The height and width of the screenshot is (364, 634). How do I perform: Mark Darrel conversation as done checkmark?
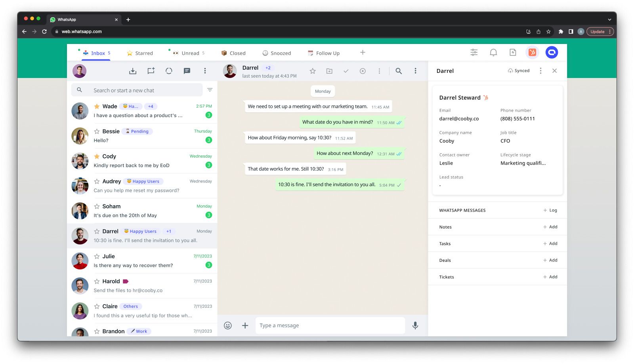pos(346,71)
